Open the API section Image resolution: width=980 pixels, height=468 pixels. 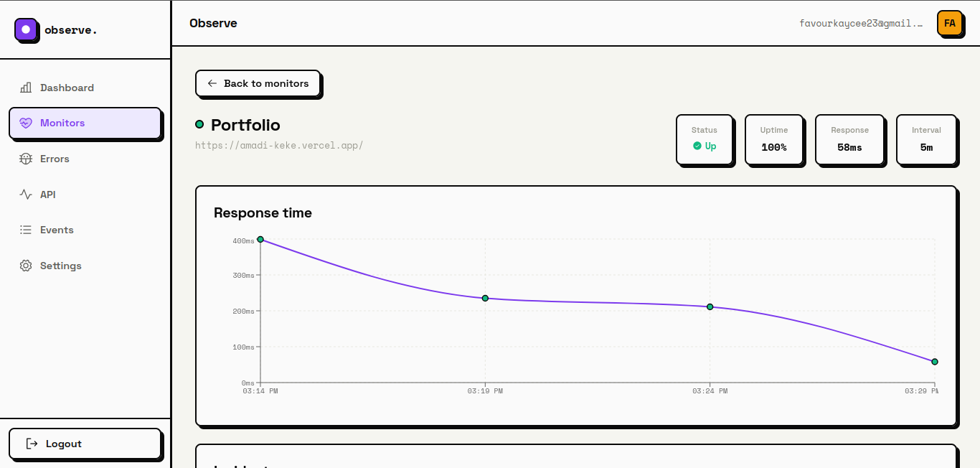point(85,195)
